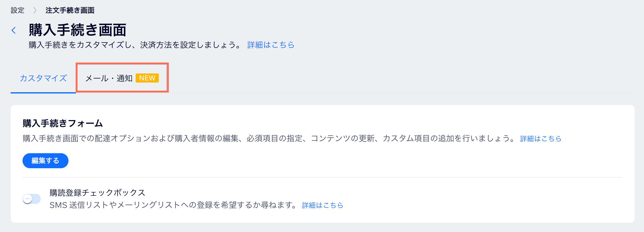
Task: Click the NEW badge on メール・通知 tab
Action: tap(147, 78)
